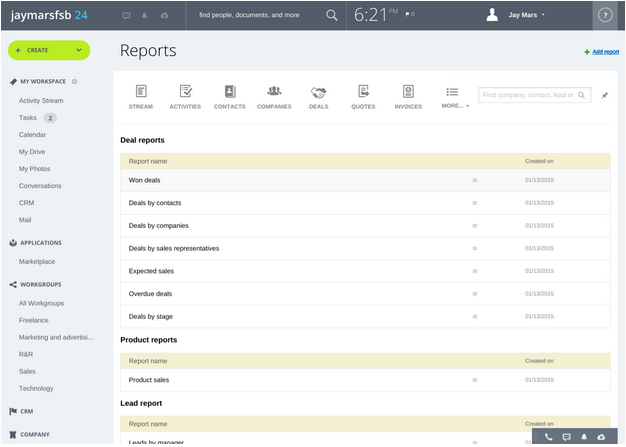Open All Workgroups
Image resolution: width=626 pixels, height=447 pixels.
[x=41, y=303]
